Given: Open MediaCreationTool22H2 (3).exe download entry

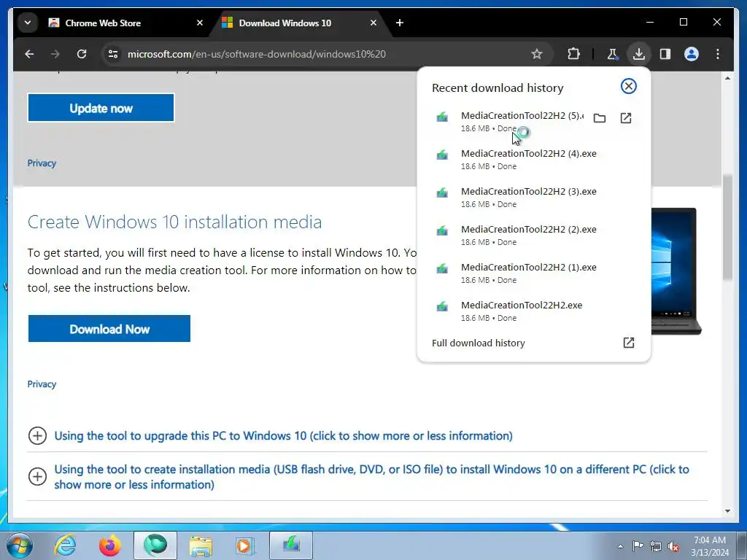Looking at the screenshot, I should pyautogui.click(x=533, y=197).
